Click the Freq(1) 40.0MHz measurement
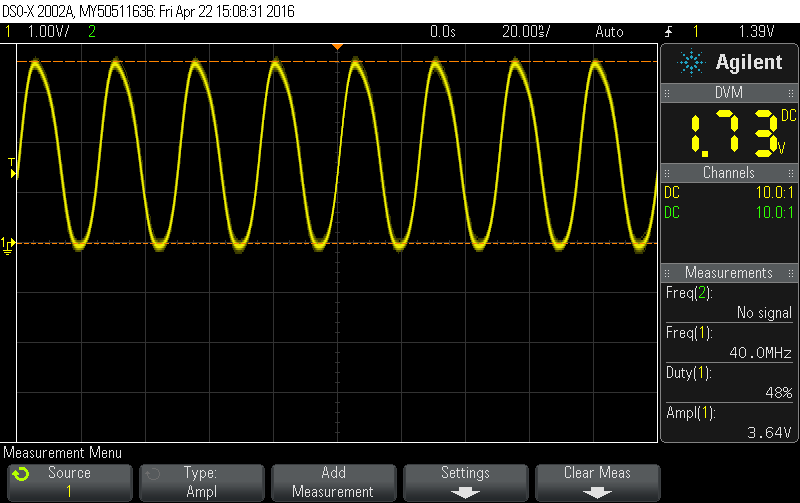The width and height of the screenshot is (800, 503). tap(729, 343)
